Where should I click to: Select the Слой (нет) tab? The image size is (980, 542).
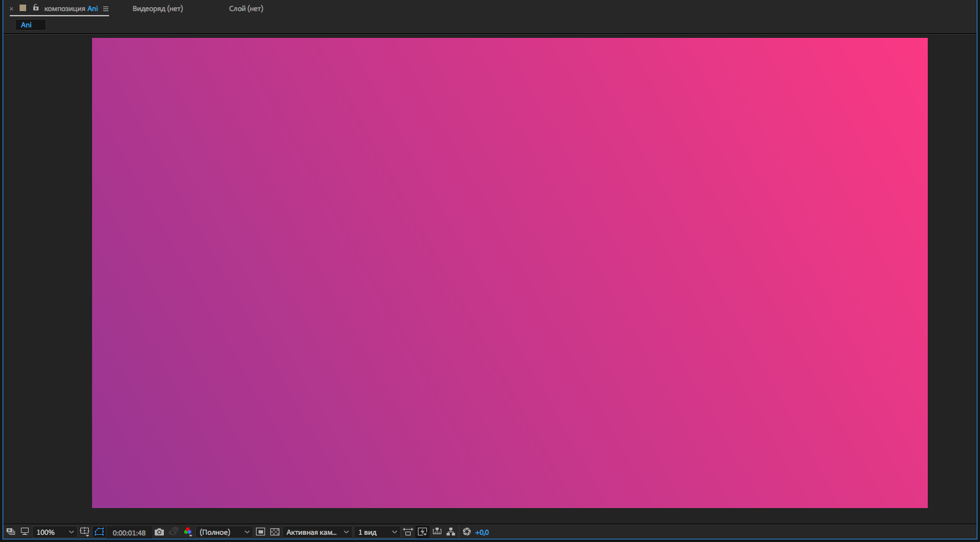(x=246, y=8)
